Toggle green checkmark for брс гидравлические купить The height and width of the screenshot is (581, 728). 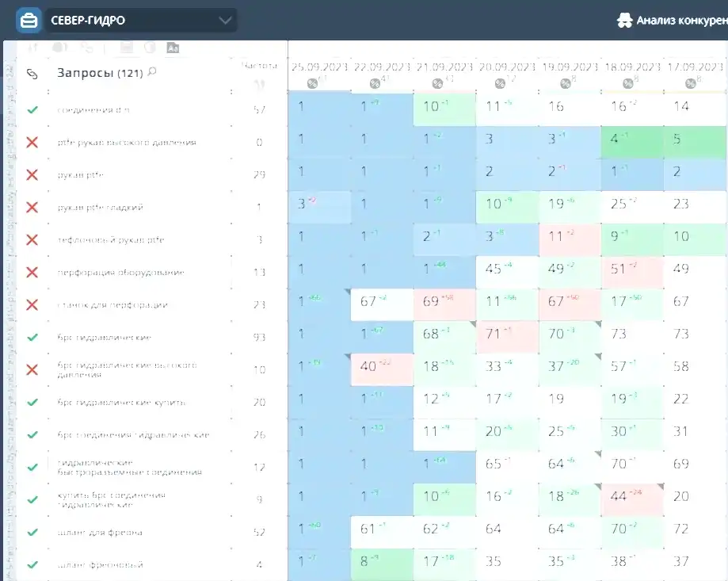[32, 403]
